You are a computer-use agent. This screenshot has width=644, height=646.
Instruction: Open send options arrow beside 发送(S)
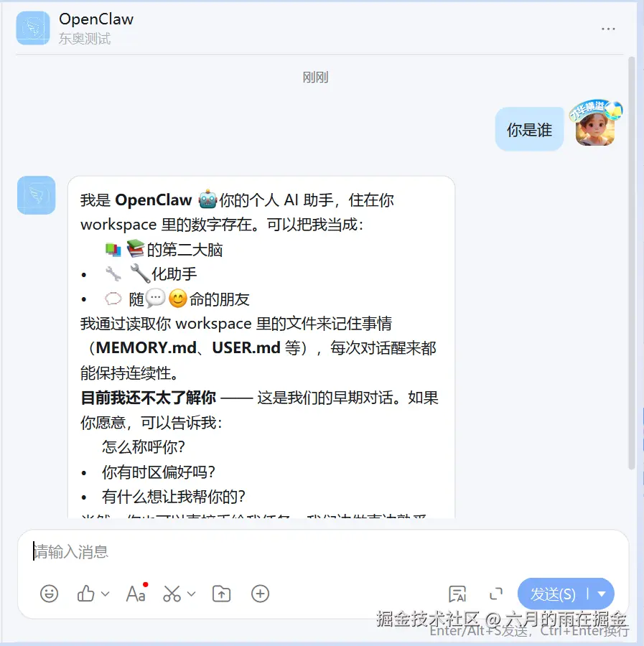click(602, 594)
